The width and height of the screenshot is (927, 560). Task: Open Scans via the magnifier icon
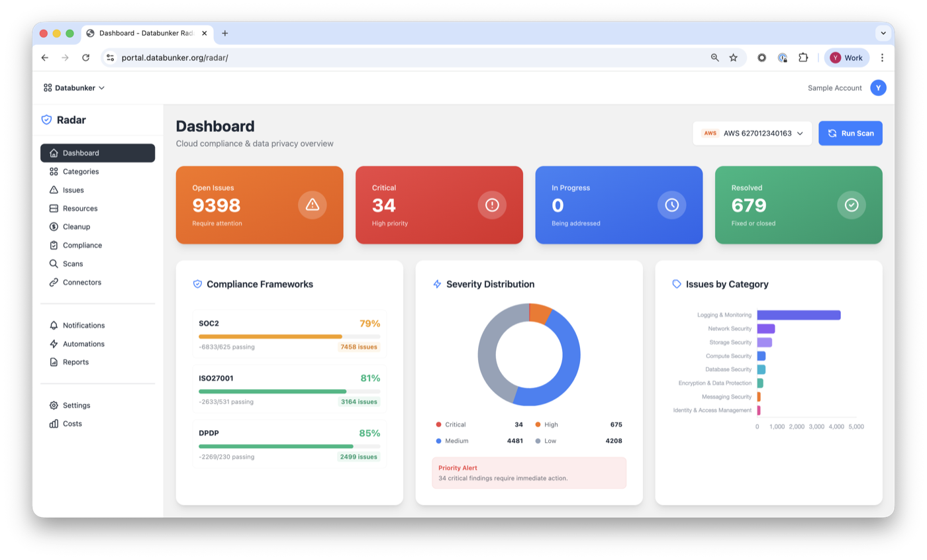click(54, 263)
